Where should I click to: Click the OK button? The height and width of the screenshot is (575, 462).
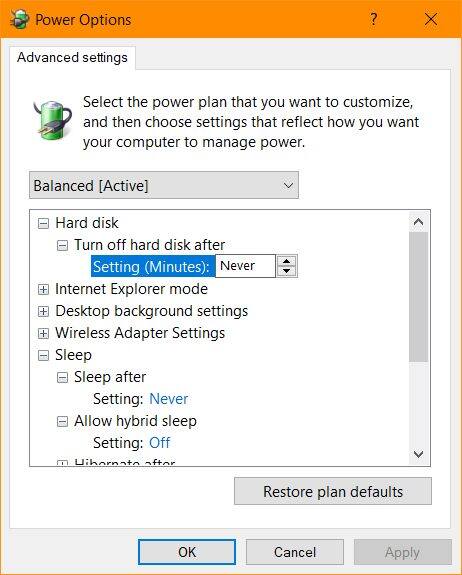coord(187,552)
